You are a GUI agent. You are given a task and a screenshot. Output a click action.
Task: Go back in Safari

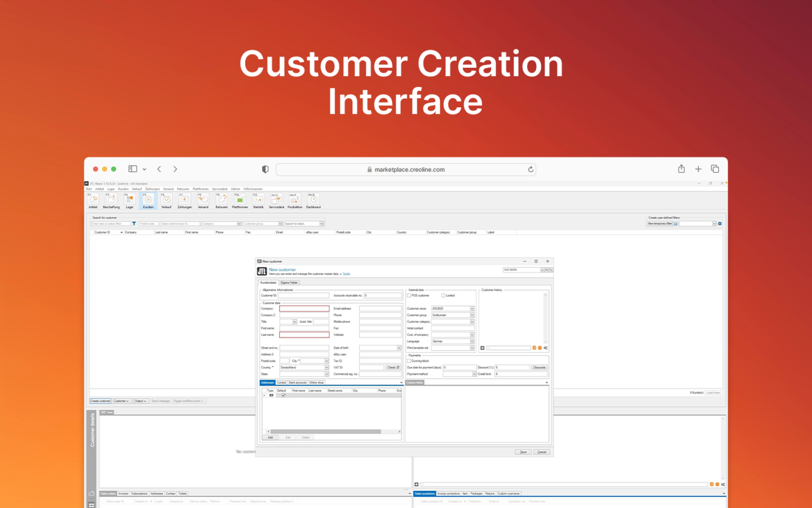coord(159,169)
